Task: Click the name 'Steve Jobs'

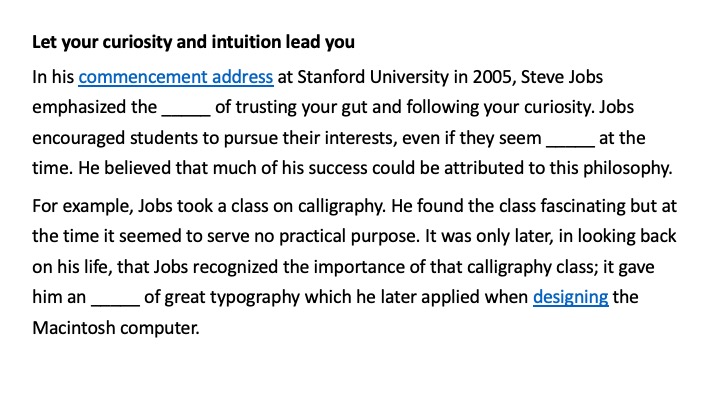Action: click(x=549, y=77)
